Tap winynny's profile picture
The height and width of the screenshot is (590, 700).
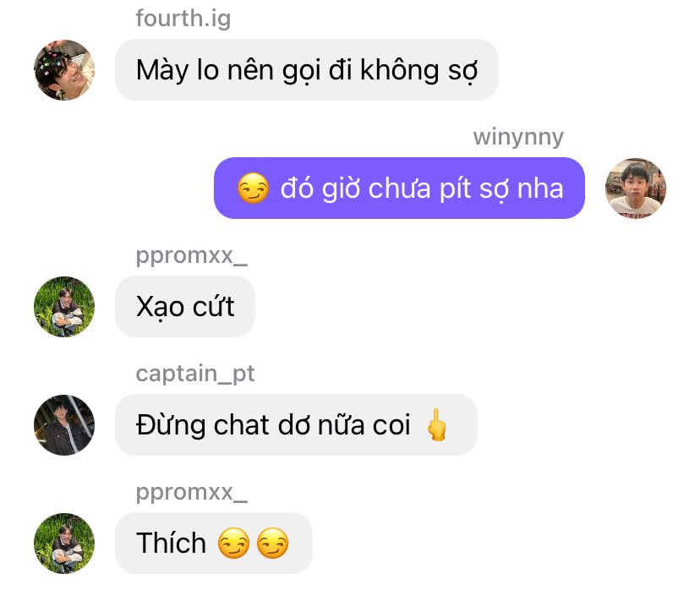tap(635, 188)
